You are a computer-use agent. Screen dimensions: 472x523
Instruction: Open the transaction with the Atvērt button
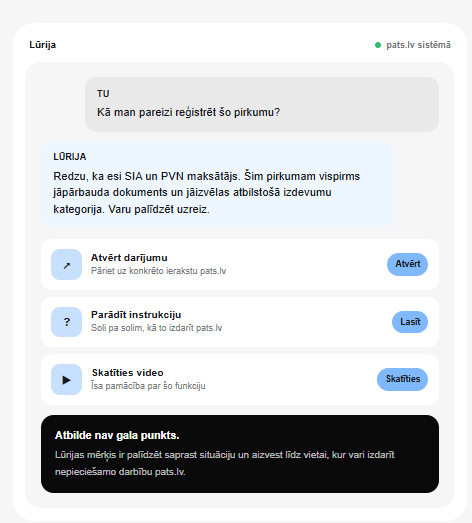click(407, 264)
